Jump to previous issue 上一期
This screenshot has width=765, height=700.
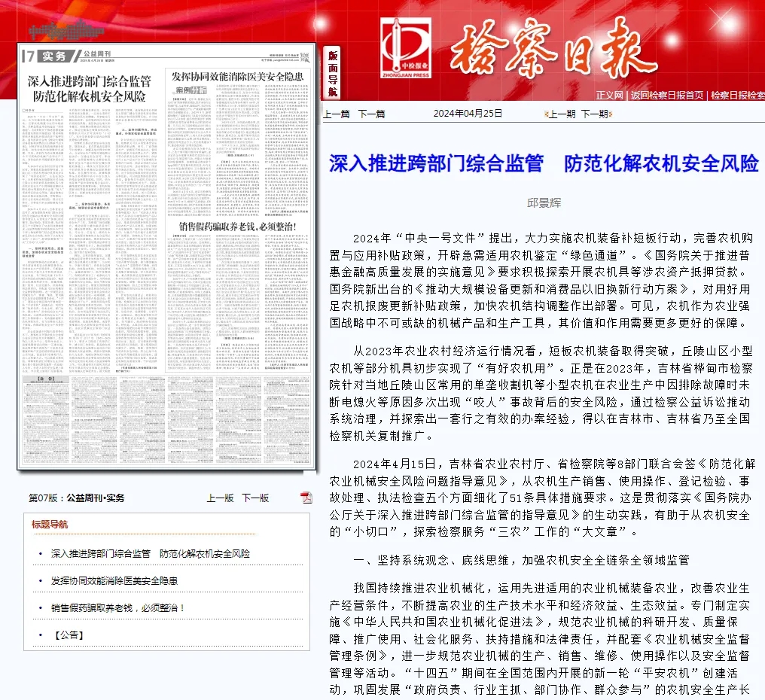(560, 114)
